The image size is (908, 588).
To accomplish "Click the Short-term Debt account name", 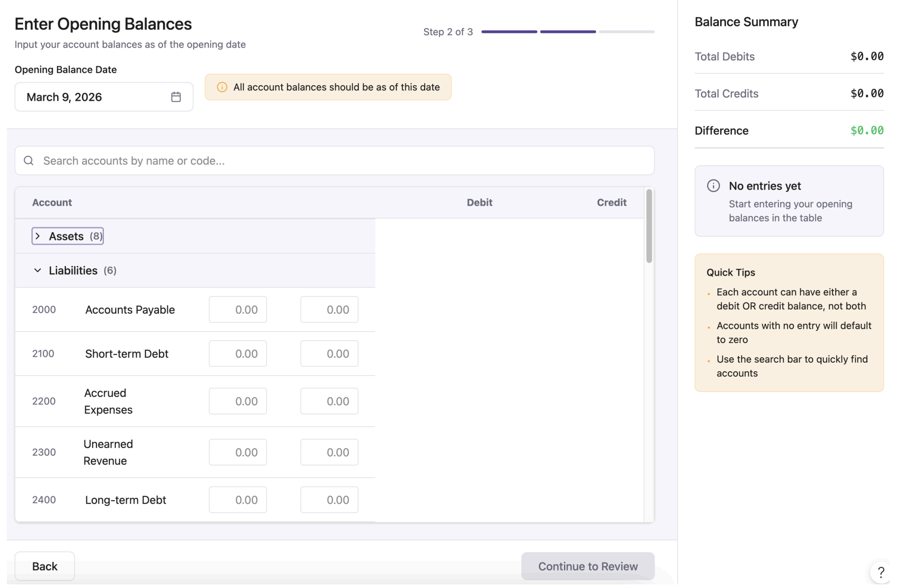I will 127,354.
